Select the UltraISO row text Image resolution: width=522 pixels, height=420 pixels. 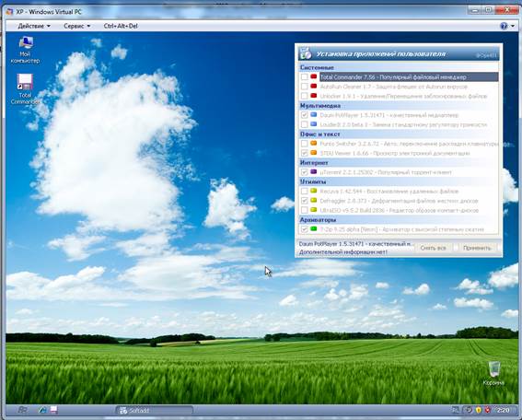[x=400, y=211]
